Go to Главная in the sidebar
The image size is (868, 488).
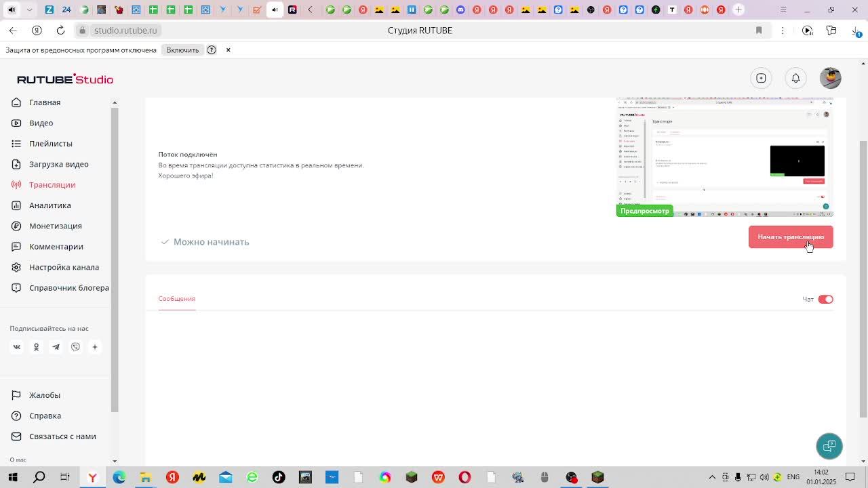(45, 102)
